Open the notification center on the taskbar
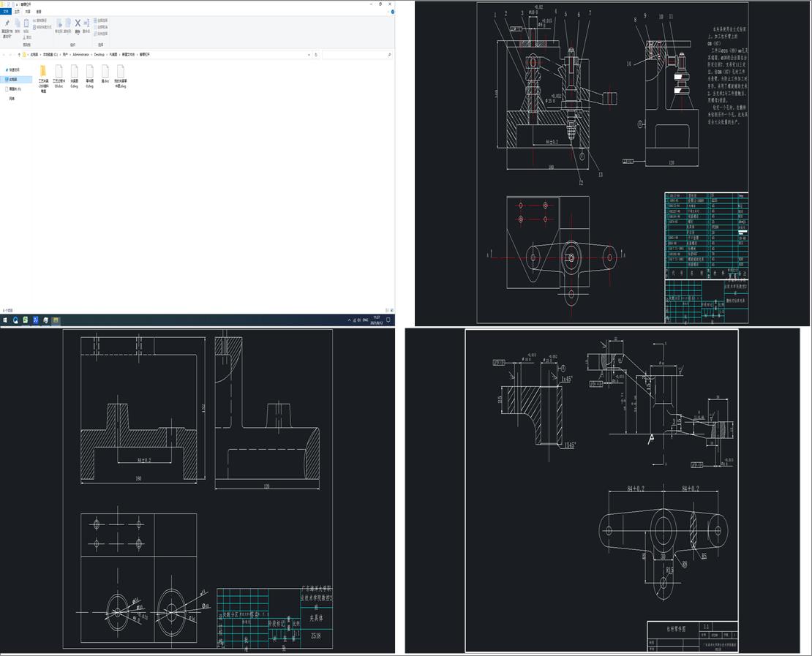This screenshot has width=812, height=656. pos(388,320)
